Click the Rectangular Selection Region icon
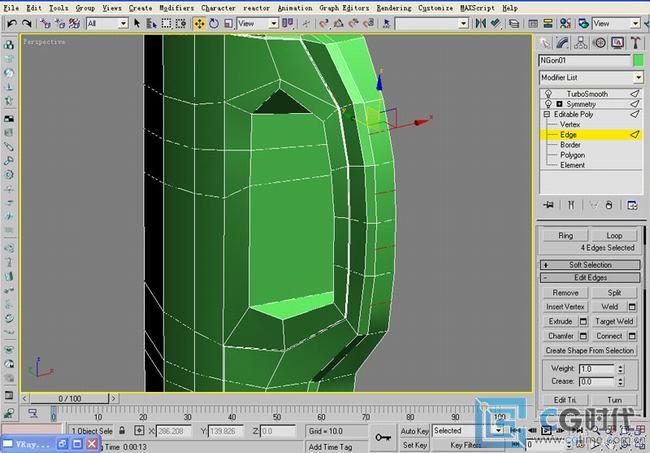650x453 pixels. (x=166, y=24)
